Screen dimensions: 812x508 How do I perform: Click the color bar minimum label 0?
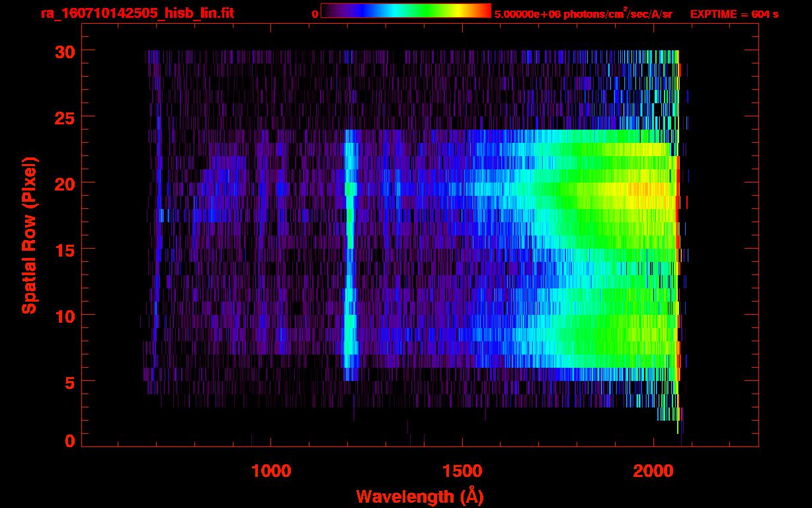[x=315, y=14]
